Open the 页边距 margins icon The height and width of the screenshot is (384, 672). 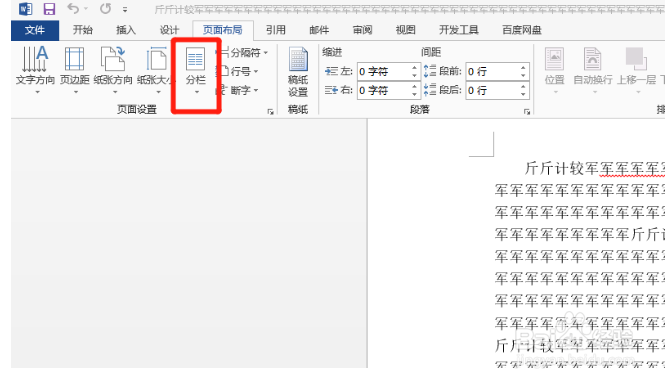75,59
